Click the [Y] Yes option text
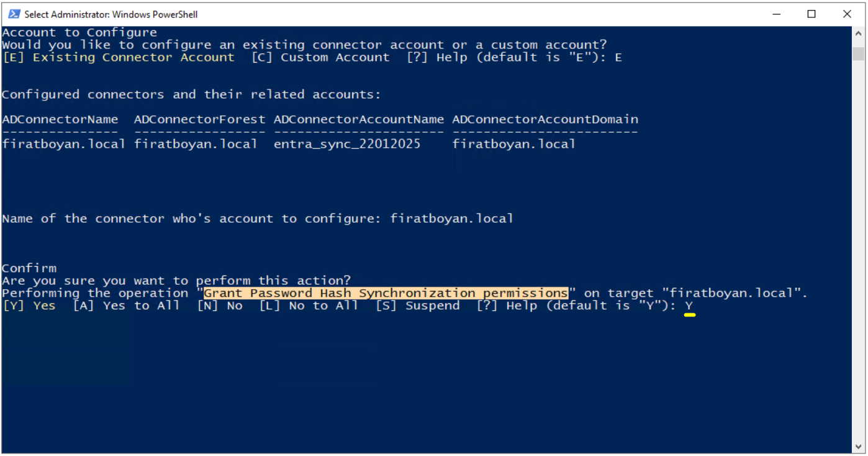This screenshot has width=868, height=456. coord(29,305)
